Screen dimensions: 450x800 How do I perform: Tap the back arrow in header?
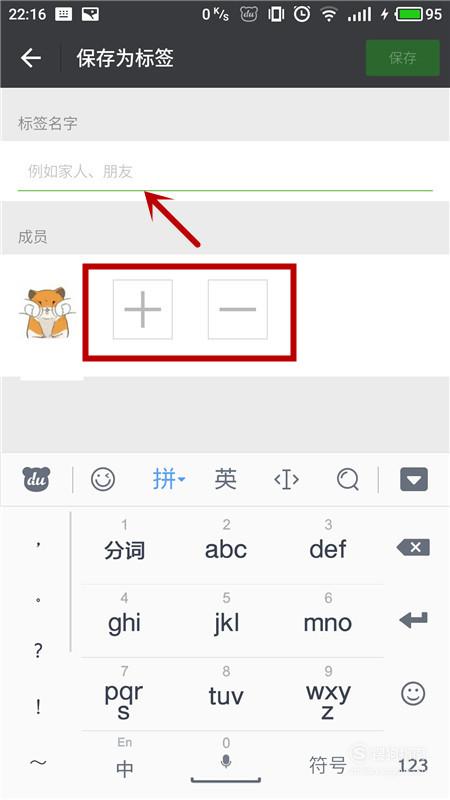(x=31, y=58)
